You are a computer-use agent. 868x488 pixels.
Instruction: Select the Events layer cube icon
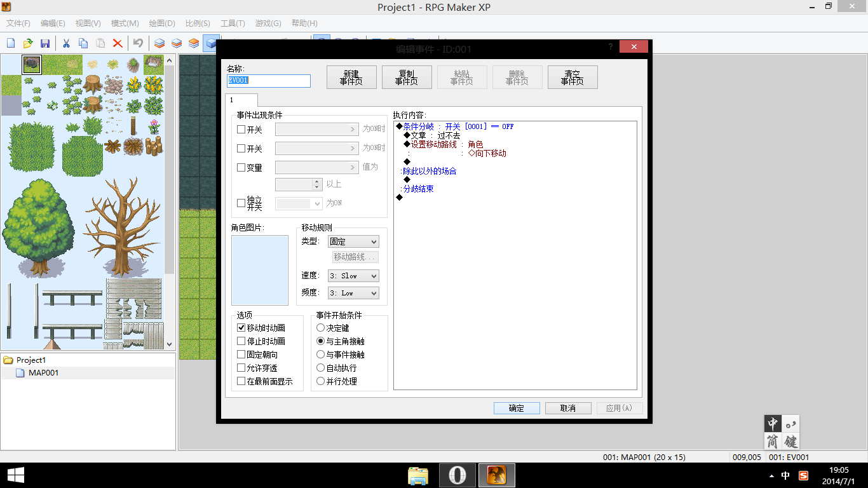(210, 43)
